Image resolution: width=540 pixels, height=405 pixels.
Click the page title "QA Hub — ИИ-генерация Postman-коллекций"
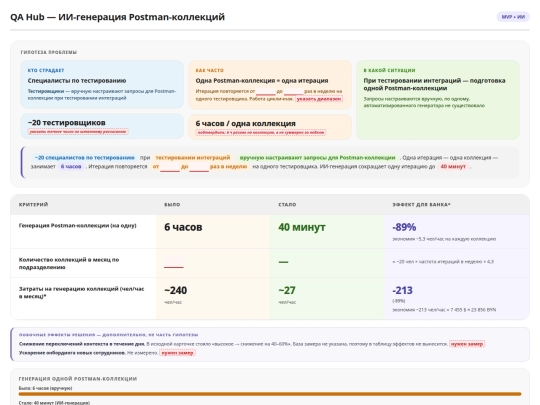click(x=117, y=17)
